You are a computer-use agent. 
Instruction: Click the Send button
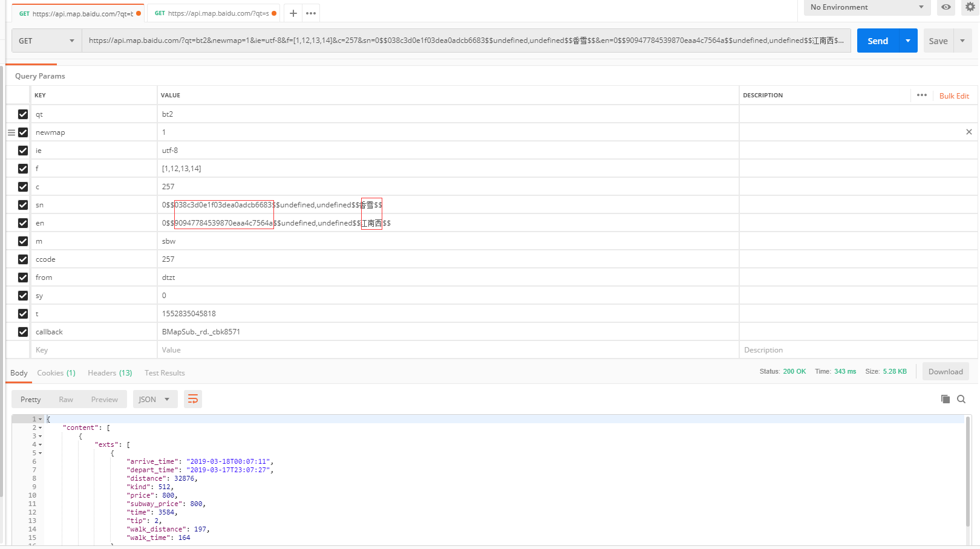tap(877, 41)
